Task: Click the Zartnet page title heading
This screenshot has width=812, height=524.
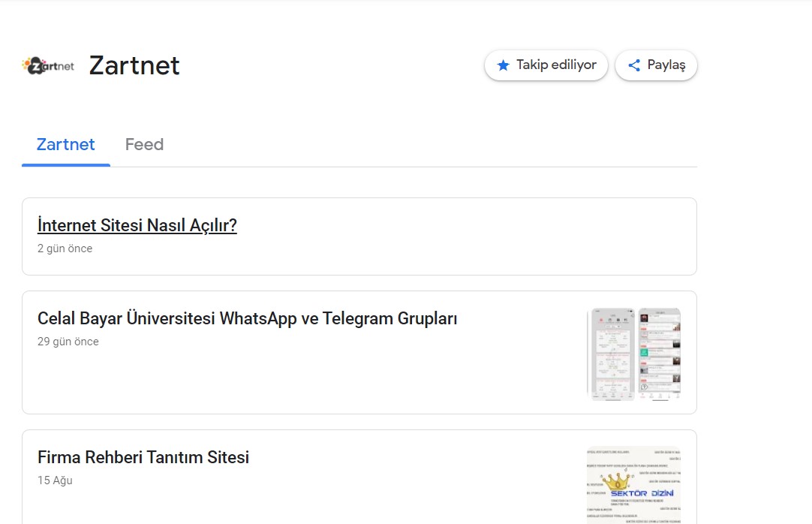Action: click(x=134, y=65)
